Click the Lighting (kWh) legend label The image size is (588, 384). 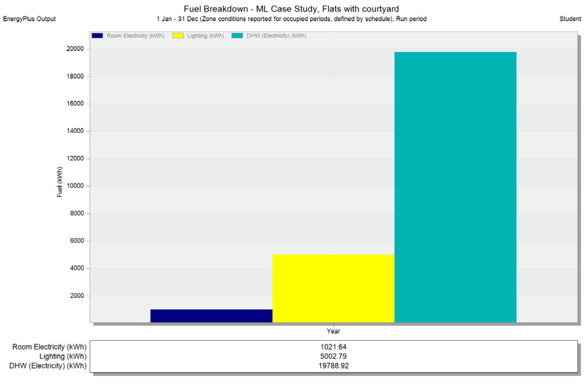(206, 36)
